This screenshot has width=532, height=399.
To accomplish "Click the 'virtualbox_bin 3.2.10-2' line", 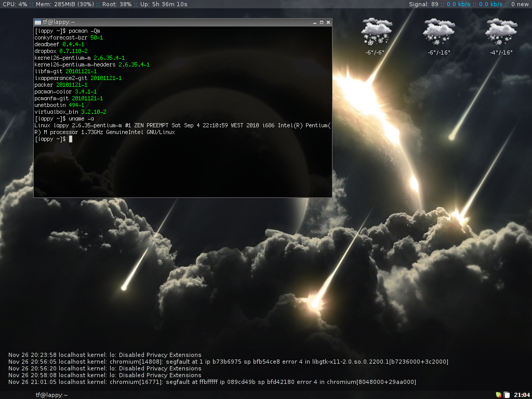I will [70, 112].
